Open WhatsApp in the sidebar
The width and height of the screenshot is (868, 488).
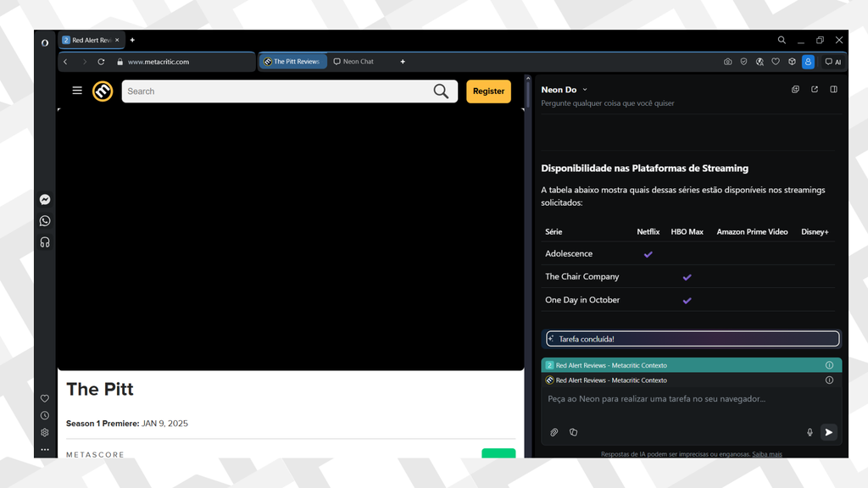[x=45, y=221]
